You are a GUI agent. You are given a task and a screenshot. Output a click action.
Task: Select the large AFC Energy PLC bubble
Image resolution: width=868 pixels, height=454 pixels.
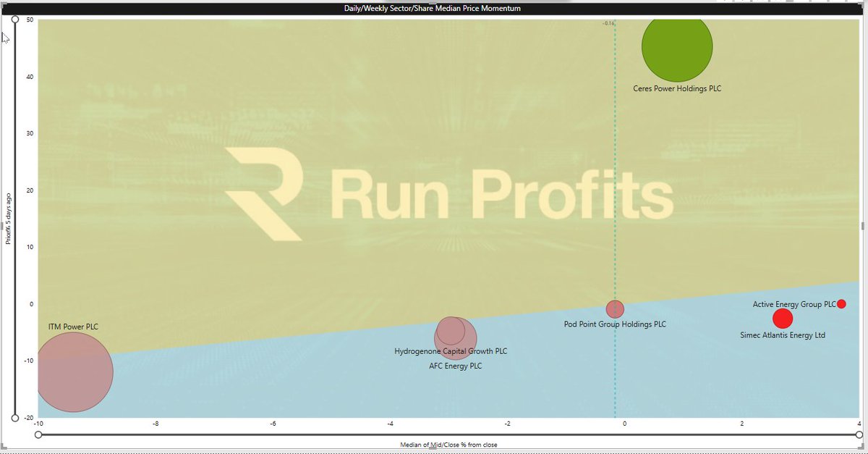[456, 339]
